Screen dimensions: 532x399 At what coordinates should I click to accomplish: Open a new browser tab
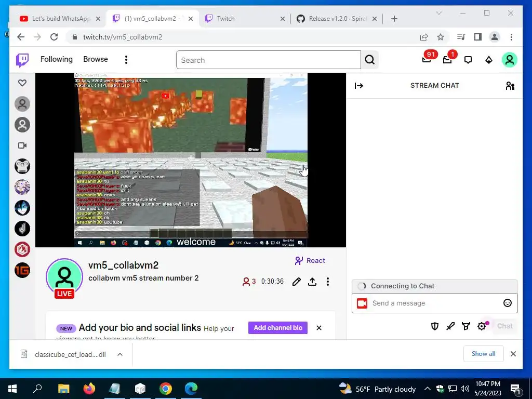[x=394, y=19]
